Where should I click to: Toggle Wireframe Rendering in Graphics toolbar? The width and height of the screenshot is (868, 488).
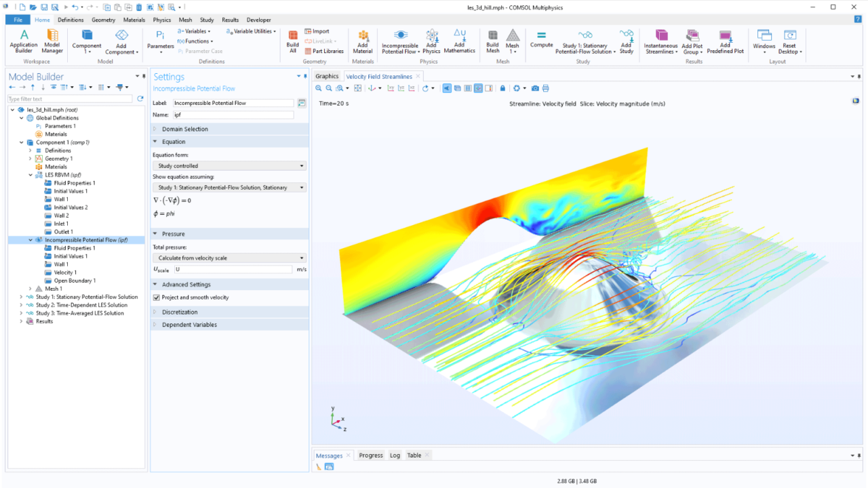coord(468,88)
